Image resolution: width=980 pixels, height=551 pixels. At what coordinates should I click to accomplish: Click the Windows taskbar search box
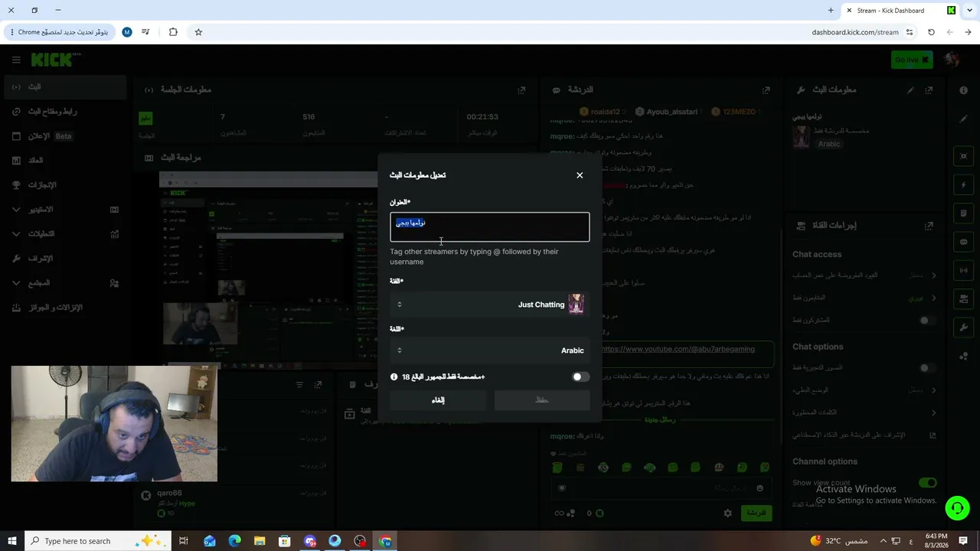click(x=97, y=541)
